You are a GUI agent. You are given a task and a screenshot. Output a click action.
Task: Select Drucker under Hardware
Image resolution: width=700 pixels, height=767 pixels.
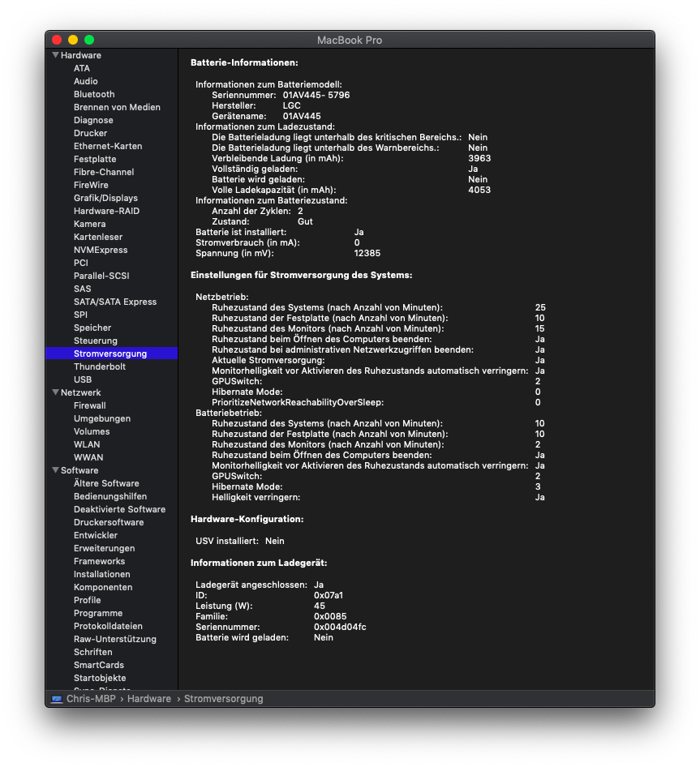[x=91, y=133]
